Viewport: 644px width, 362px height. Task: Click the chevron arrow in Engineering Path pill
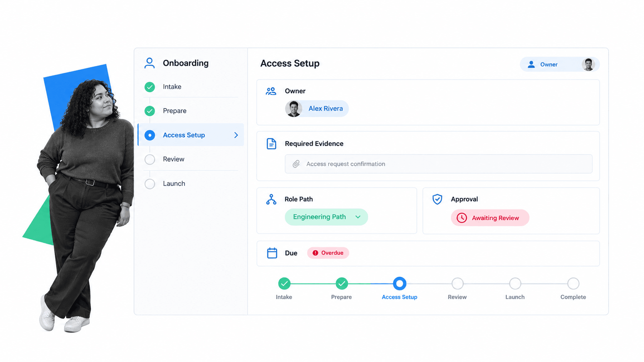358,217
